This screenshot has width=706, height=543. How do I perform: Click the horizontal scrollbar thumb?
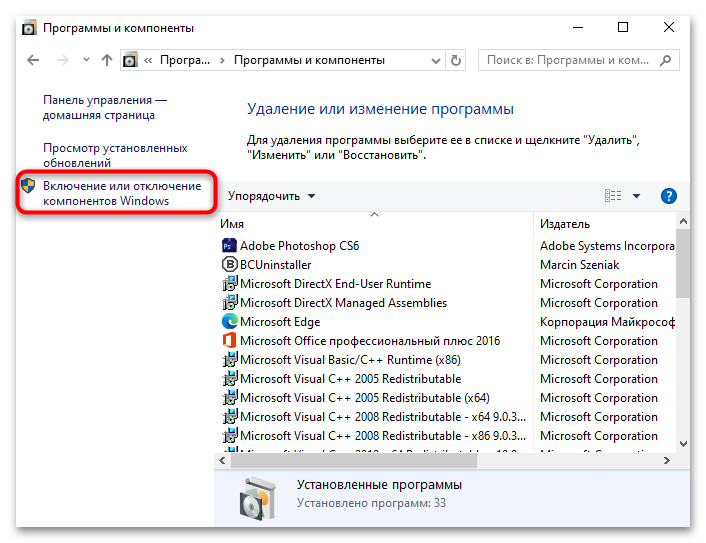click(354, 460)
